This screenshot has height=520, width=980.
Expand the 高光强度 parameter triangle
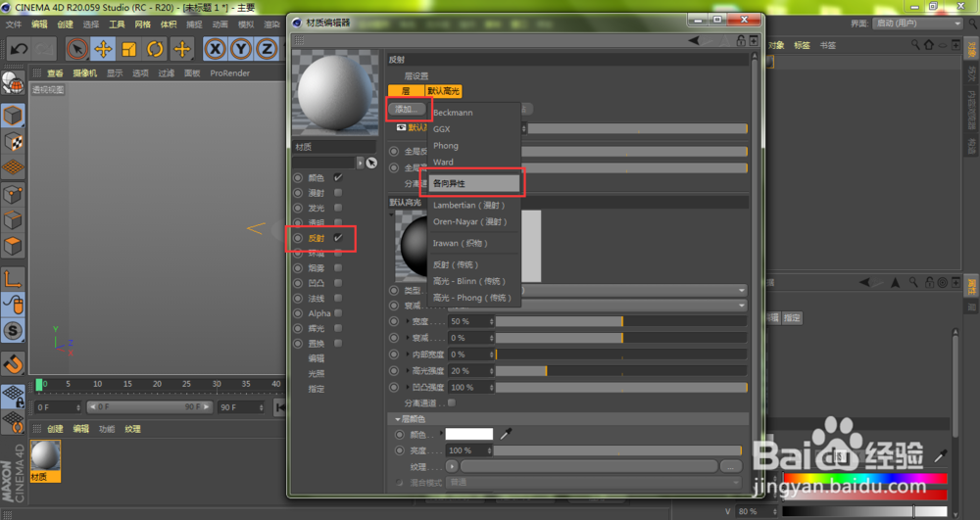408,371
